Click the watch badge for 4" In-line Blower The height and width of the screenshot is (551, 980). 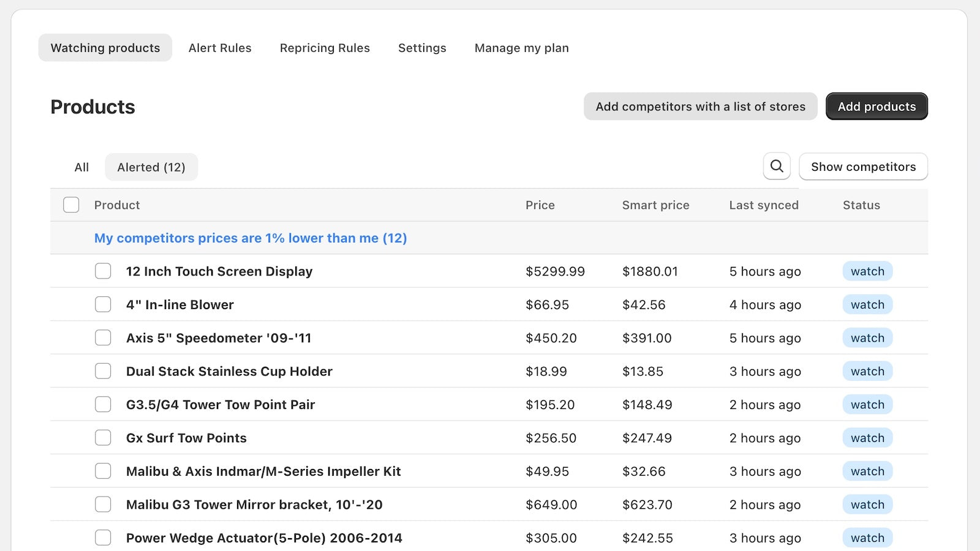(x=867, y=304)
